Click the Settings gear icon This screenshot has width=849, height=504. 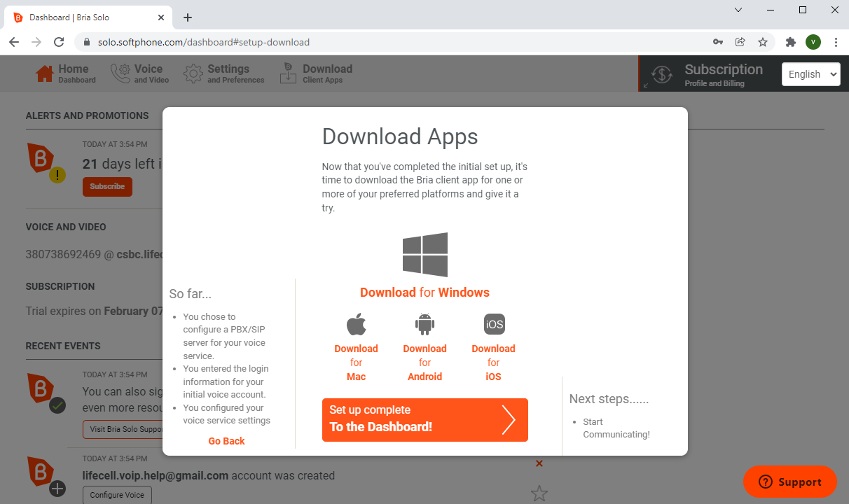[x=193, y=73]
